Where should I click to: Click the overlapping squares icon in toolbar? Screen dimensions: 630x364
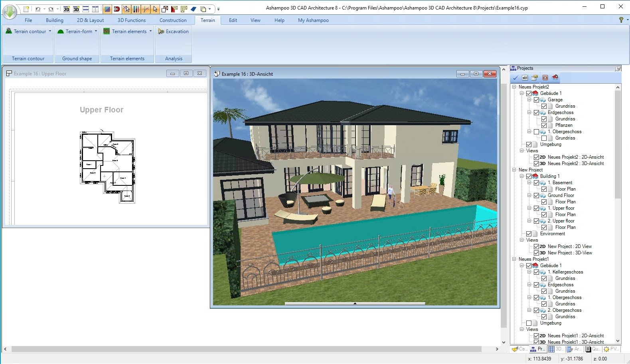165,9
